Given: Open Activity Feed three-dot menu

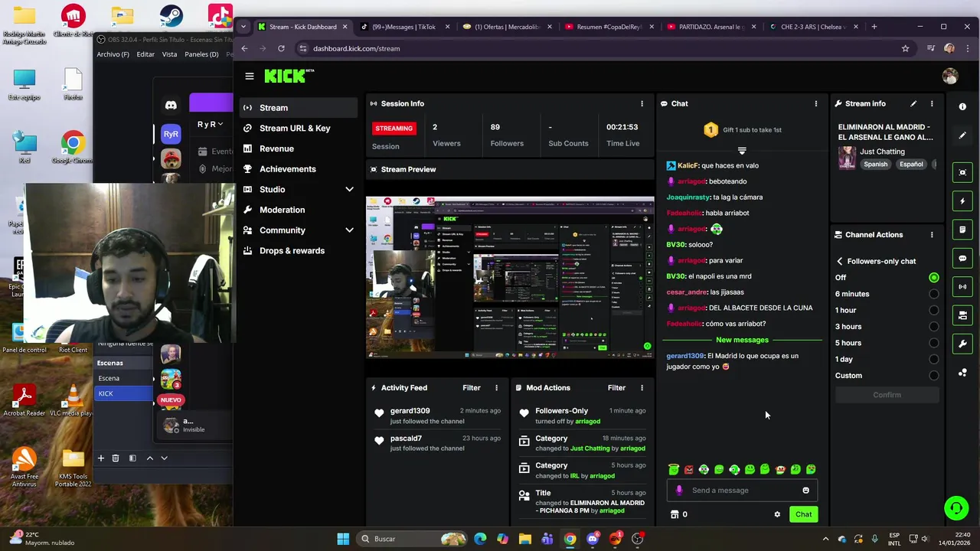Looking at the screenshot, I should pyautogui.click(x=496, y=388).
